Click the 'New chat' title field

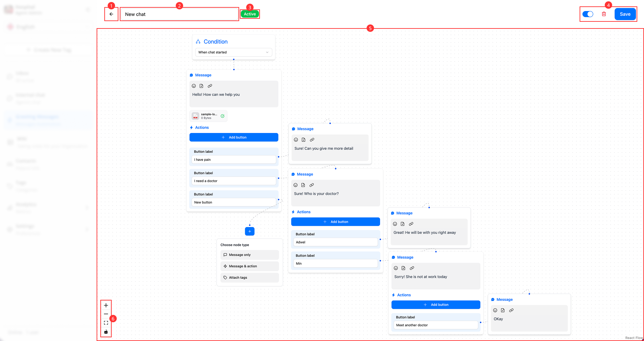click(179, 14)
